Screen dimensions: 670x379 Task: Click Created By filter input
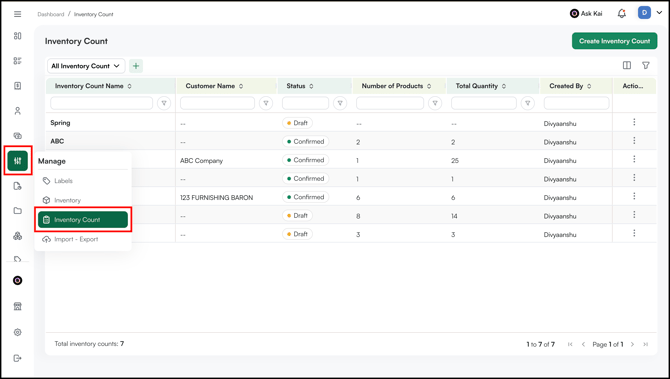576,103
